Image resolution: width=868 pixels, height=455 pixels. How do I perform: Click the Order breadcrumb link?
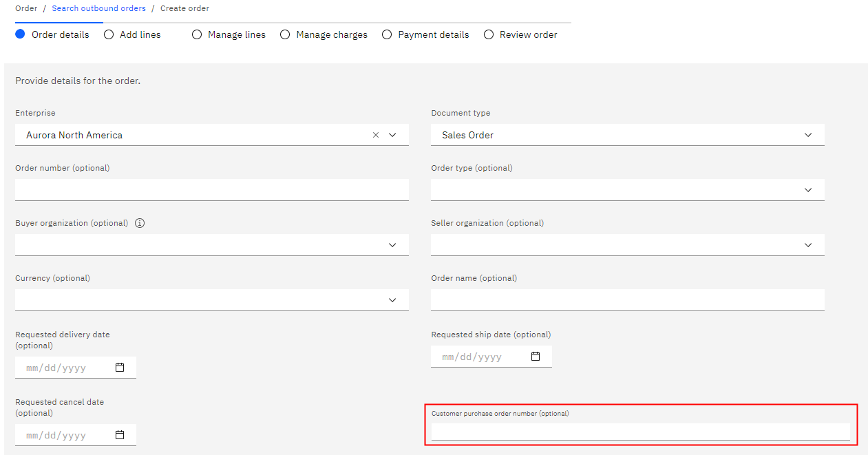25,8
